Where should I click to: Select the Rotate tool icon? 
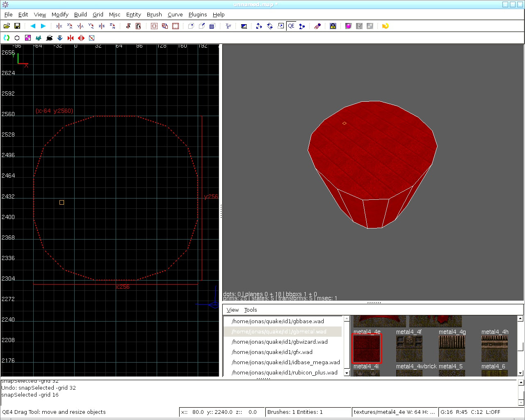pyautogui.click(x=270, y=26)
